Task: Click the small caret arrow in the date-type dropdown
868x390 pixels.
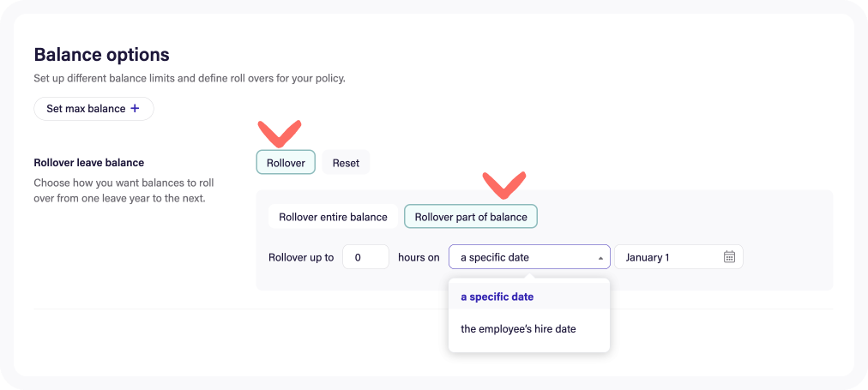Action: [600, 258]
